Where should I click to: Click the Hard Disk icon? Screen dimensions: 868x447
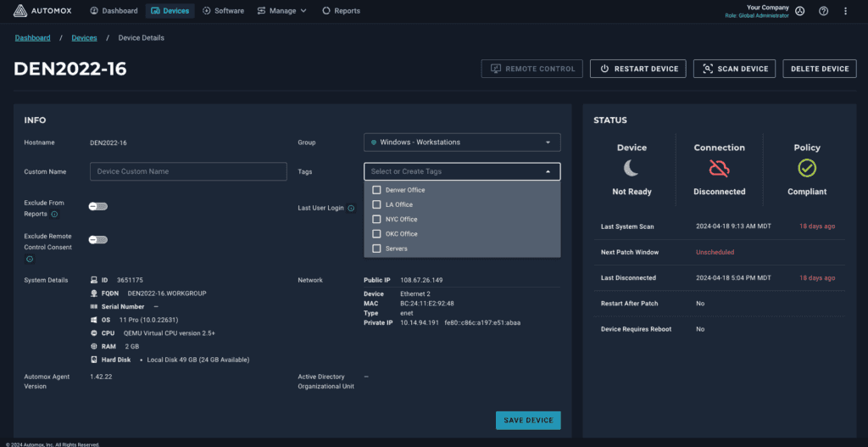point(94,360)
